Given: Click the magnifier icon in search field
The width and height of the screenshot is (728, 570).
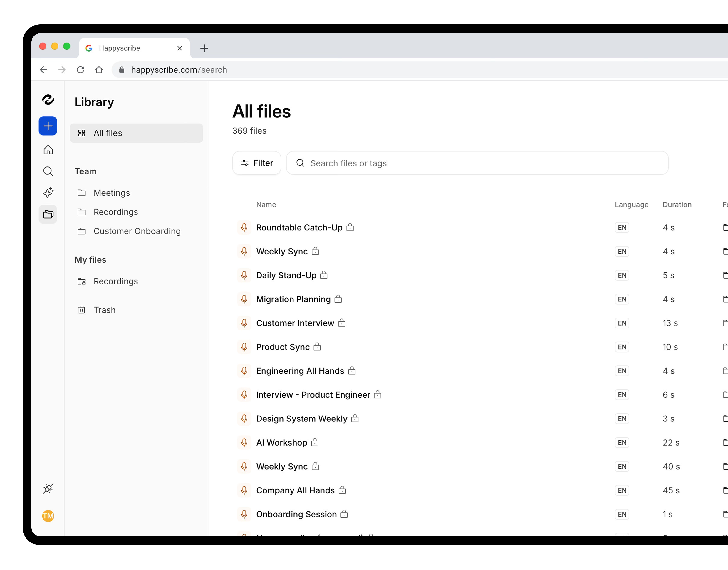Looking at the screenshot, I should tap(300, 163).
